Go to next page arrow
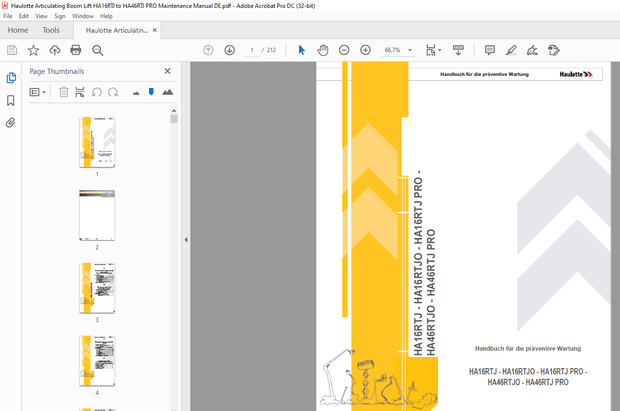The image size is (620, 411). coord(229,50)
